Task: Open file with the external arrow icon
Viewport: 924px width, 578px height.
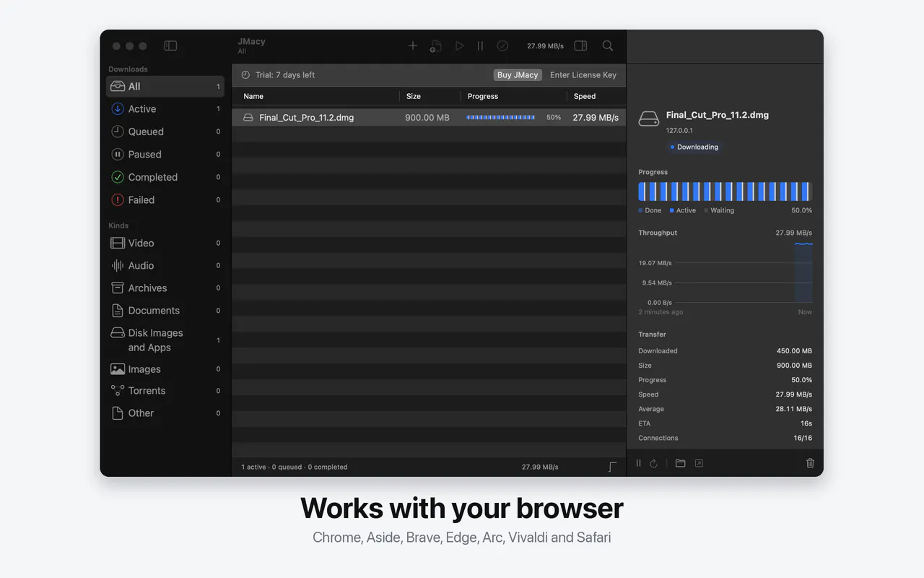Action: tap(699, 463)
